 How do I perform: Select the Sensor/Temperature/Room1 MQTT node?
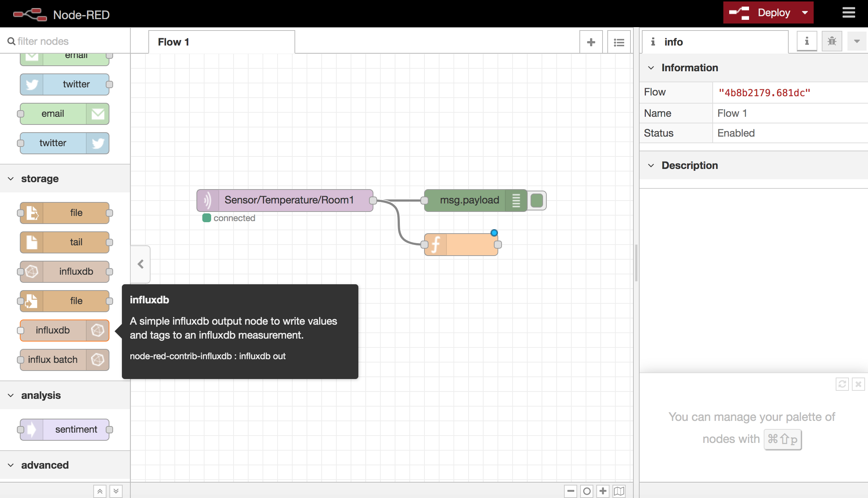click(285, 200)
